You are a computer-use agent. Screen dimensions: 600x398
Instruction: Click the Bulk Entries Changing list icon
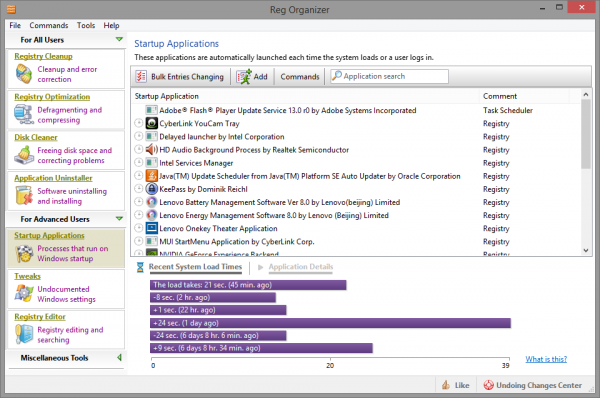coord(141,77)
